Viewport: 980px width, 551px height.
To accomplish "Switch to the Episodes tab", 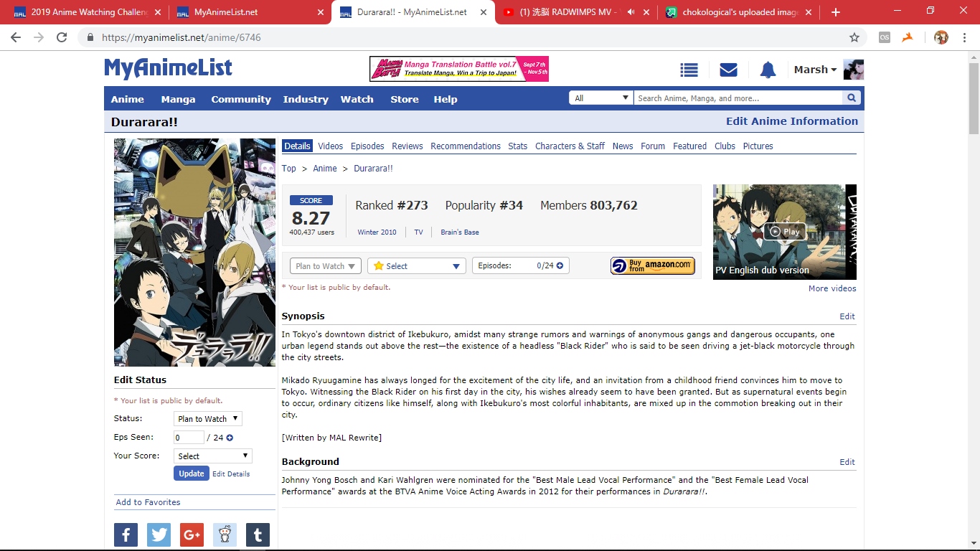I will (367, 146).
